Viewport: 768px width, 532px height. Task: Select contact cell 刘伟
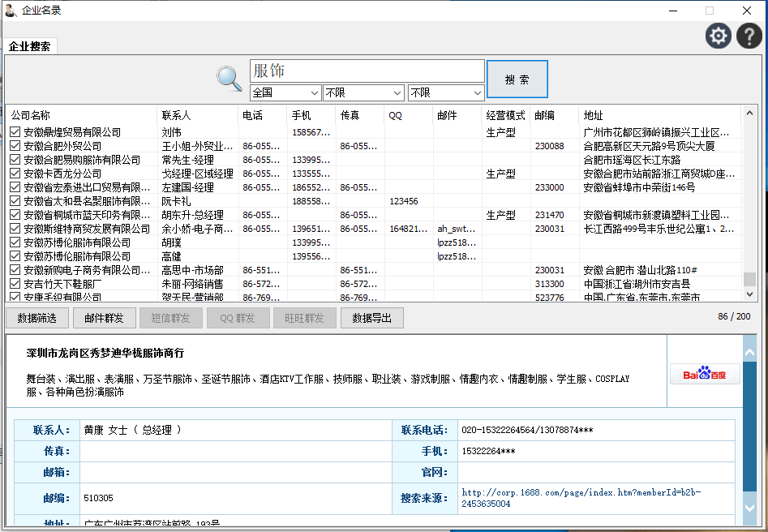click(171, 132)
